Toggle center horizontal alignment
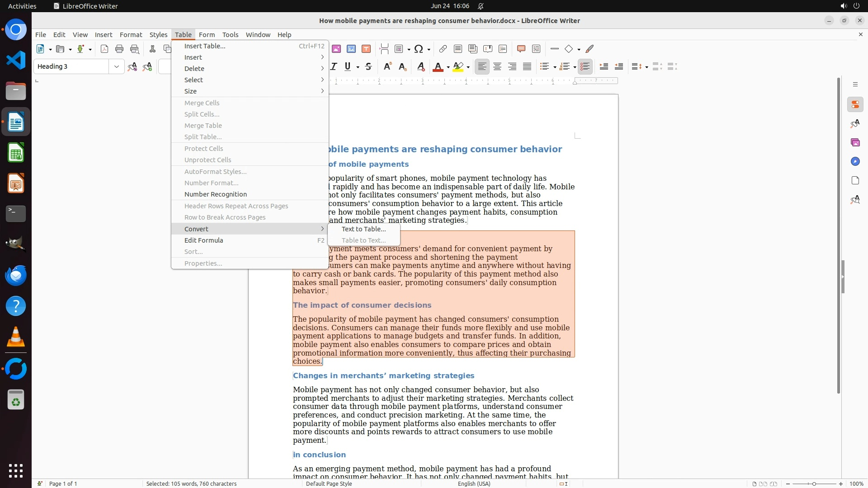The image size is (868, 488). (497, 67)
